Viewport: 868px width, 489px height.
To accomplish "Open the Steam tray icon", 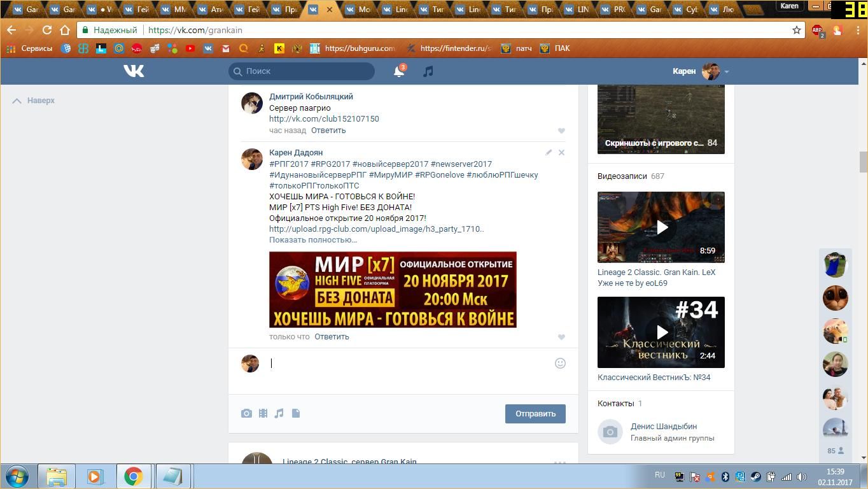I will [x=755, y=476].
